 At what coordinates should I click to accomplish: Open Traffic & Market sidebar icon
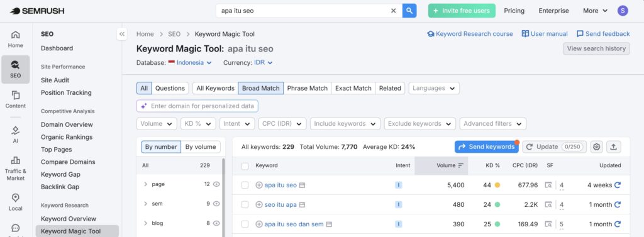tap(16, 168)
